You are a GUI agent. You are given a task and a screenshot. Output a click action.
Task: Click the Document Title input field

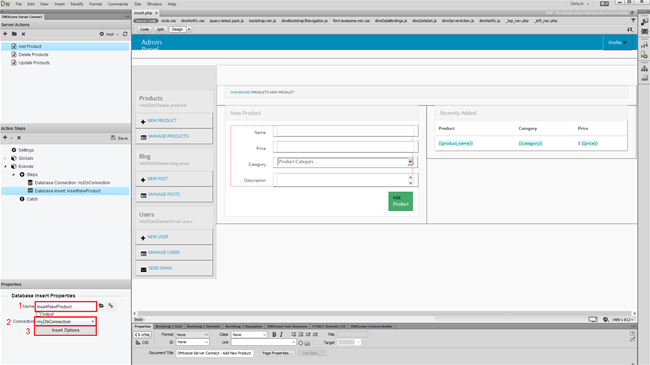click(x=215, y=353)
